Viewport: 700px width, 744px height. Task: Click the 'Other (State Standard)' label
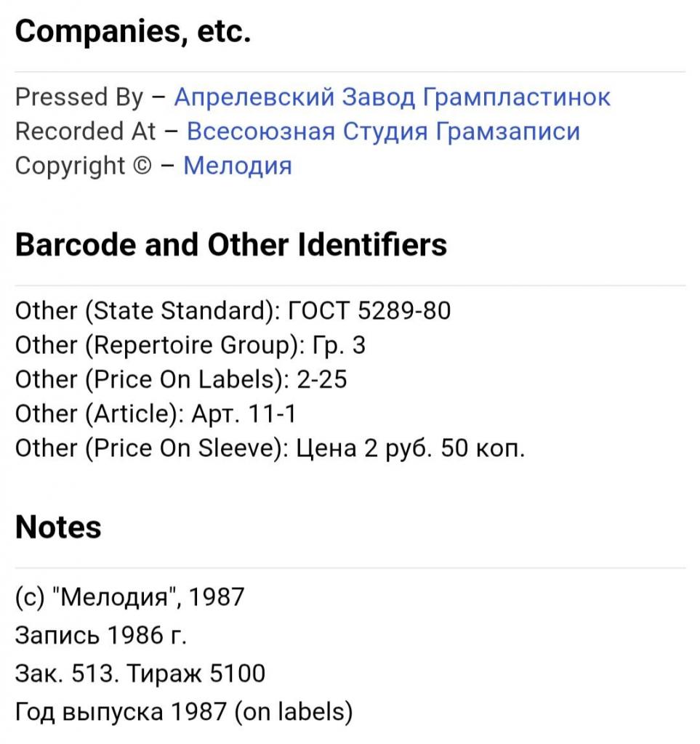tap(148, 311)
